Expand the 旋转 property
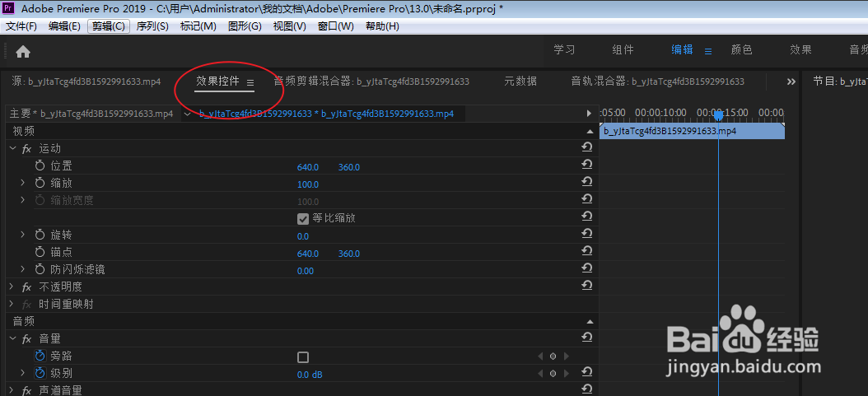 tap(23, 235)
